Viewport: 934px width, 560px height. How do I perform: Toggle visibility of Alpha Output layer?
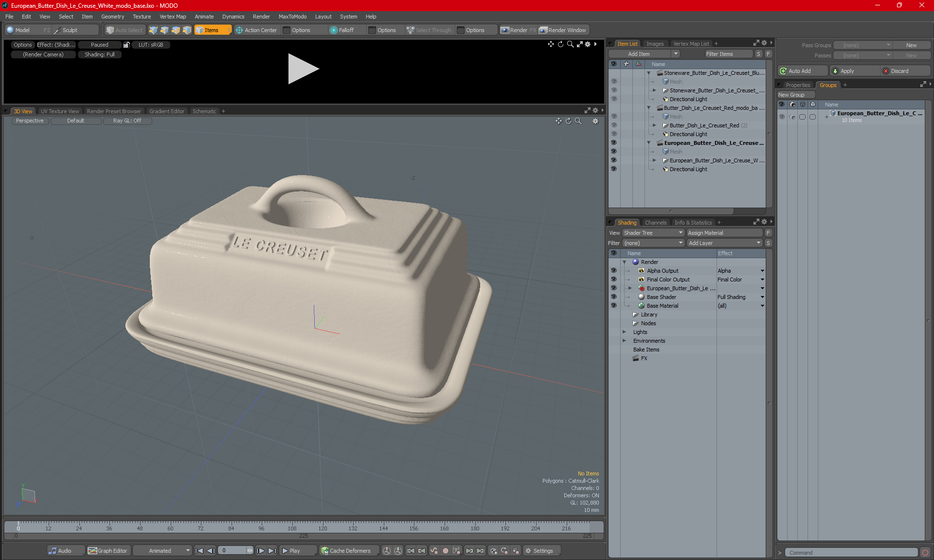click(614, 271)
